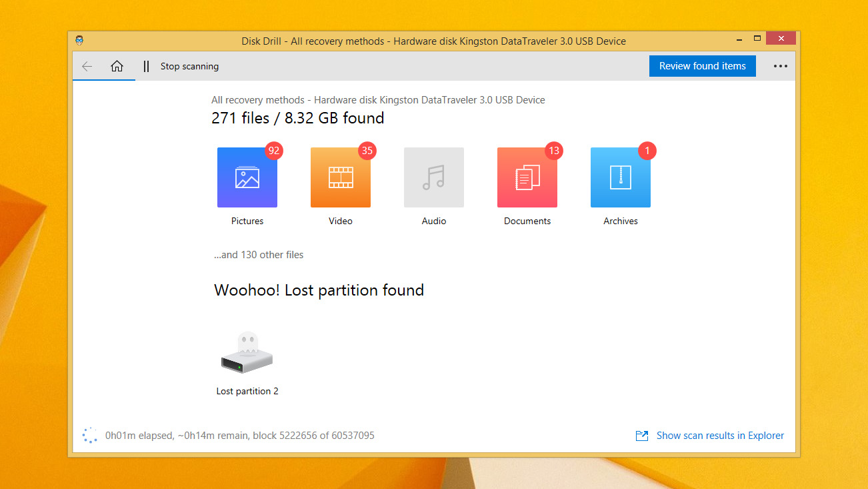Open the Documents category tile

(x=527, y=177)
